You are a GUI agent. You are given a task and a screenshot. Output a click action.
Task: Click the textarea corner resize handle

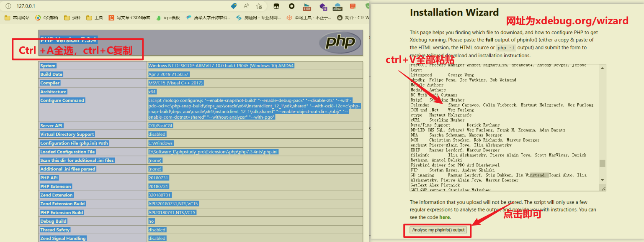coord(603,189)
